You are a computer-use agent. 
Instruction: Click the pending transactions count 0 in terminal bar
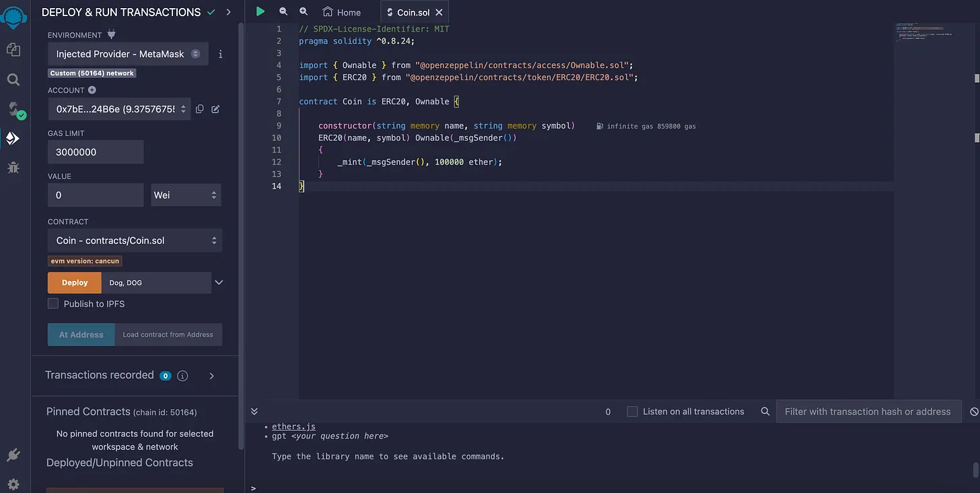608,412
